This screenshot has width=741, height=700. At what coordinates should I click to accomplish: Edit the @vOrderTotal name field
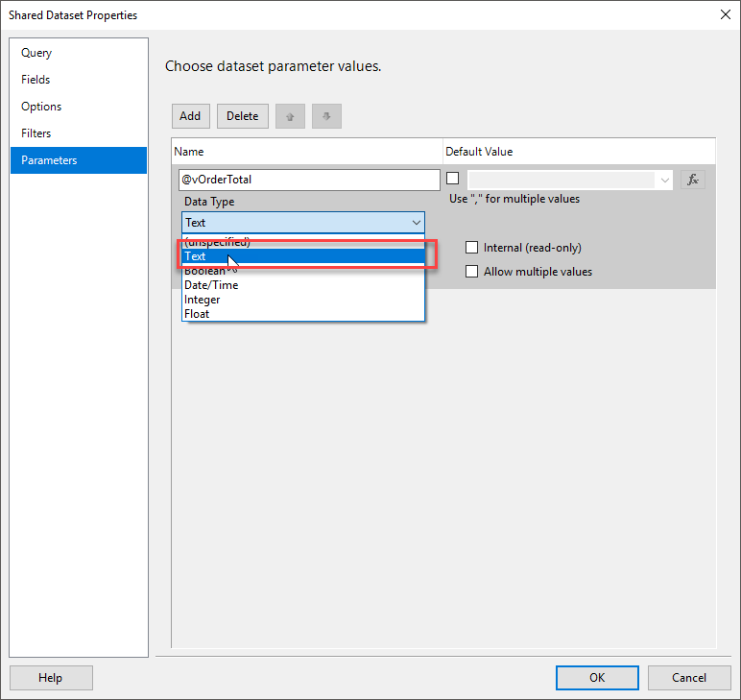click(x=308, y=180)
